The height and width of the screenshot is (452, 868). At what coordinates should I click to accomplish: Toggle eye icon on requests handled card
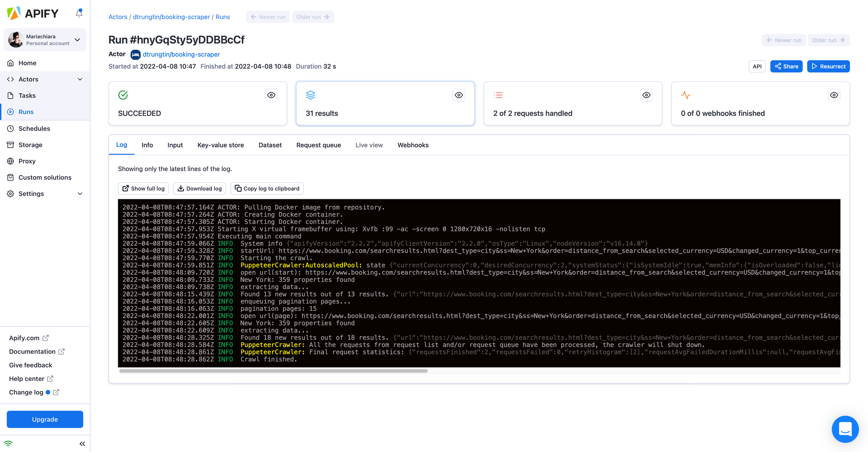pyautogui.click(x=646, y=95)
